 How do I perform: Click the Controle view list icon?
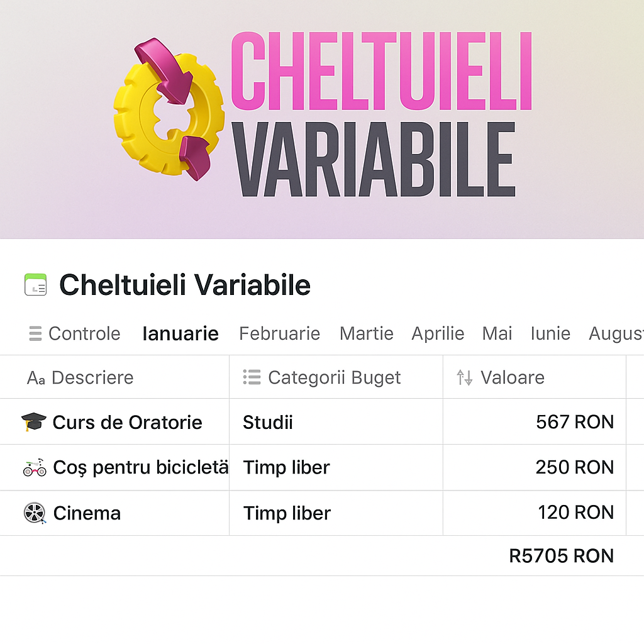(35, 333)
